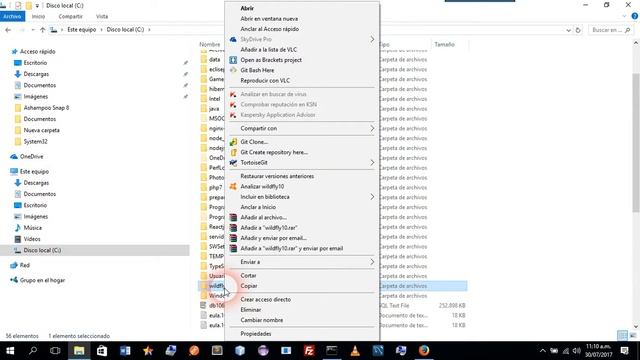Open Task View on the taskbar

(x=55, y=351)
